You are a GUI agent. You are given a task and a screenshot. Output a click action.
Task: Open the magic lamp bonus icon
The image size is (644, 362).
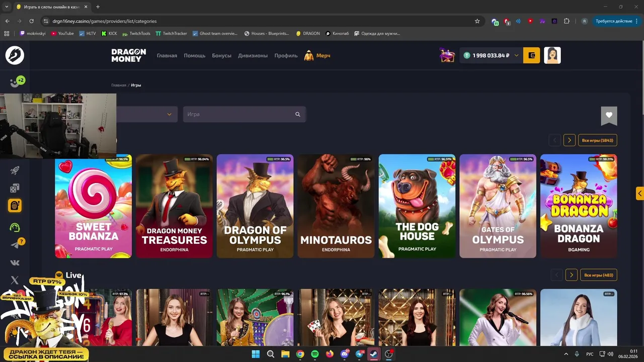pyautogui.click(x=447, y=55)
